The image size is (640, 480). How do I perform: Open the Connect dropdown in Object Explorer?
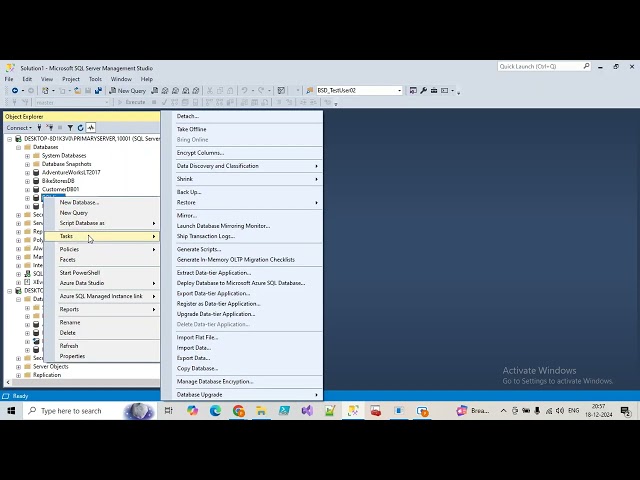coord(19,128)
